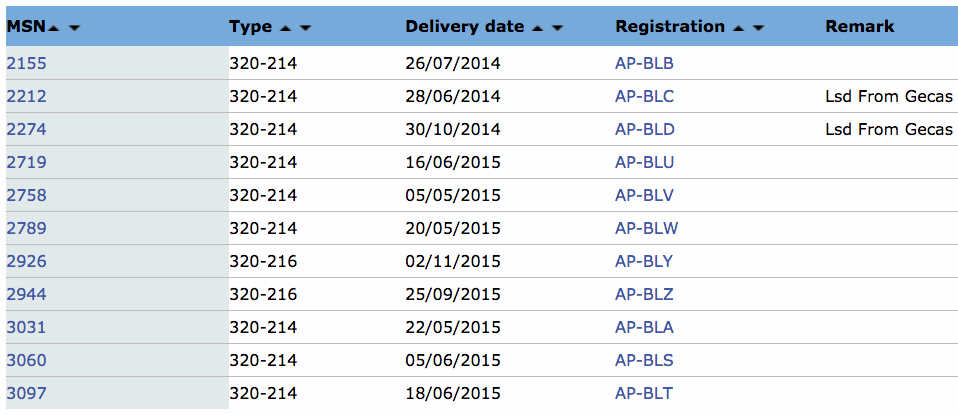This screenshot has width=958, height=415.
Task: Open MSN 2155 link
Action: tap(26, 63)
